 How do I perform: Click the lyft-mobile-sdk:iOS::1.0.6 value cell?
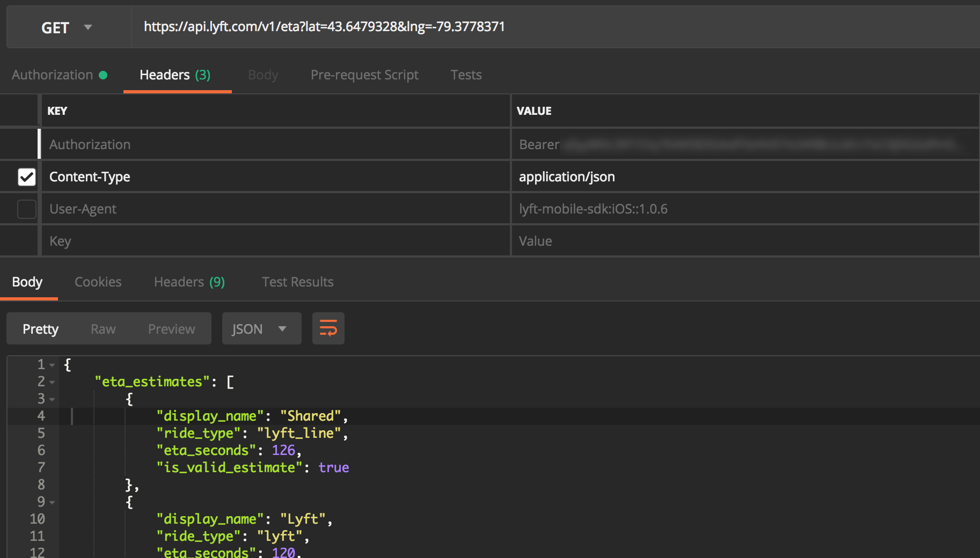[x=745, y=209]
